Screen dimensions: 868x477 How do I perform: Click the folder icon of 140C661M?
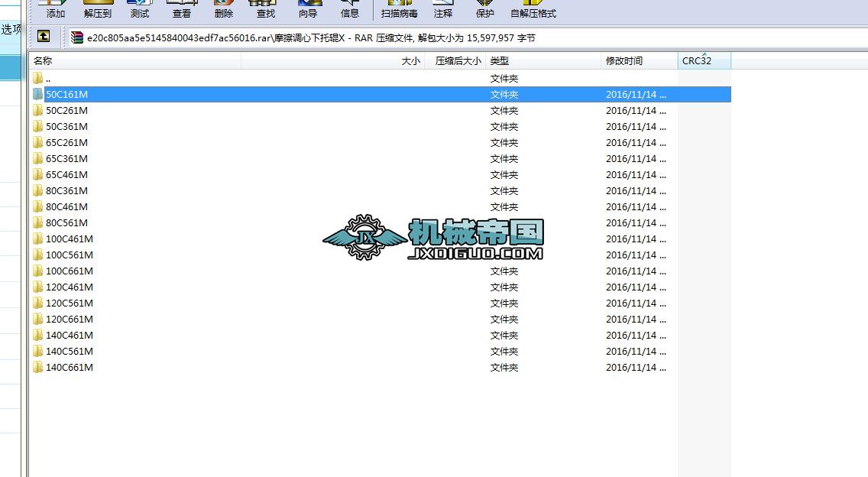point(37,368)
